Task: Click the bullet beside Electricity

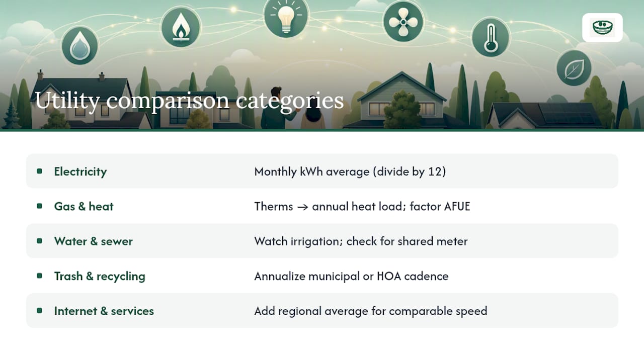Action: [x=39, y=171]
